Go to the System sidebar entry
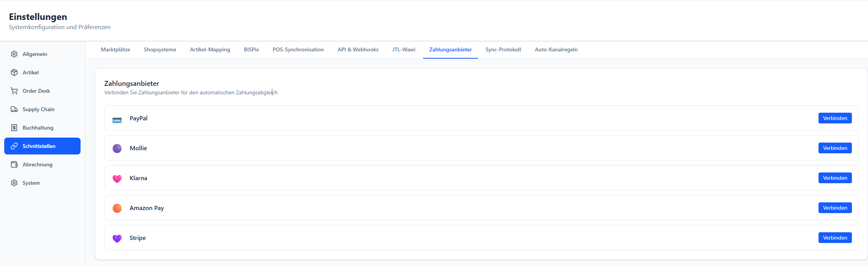 coord(42,183)
